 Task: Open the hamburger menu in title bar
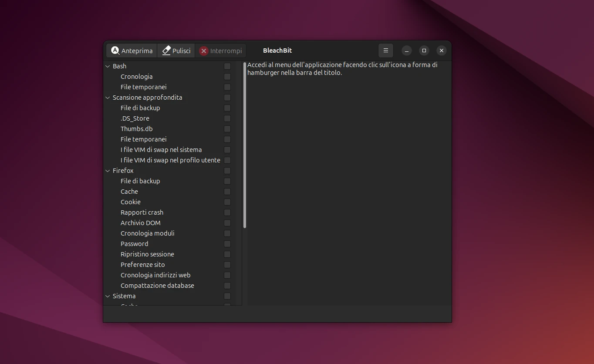point(385,51)
